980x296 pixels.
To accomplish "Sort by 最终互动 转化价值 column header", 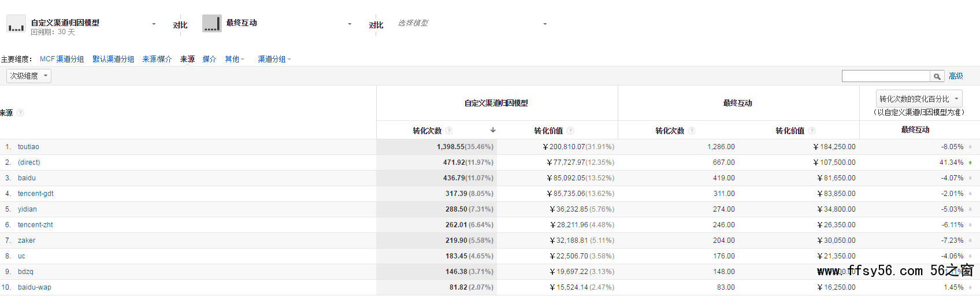I will coord(790,131).
